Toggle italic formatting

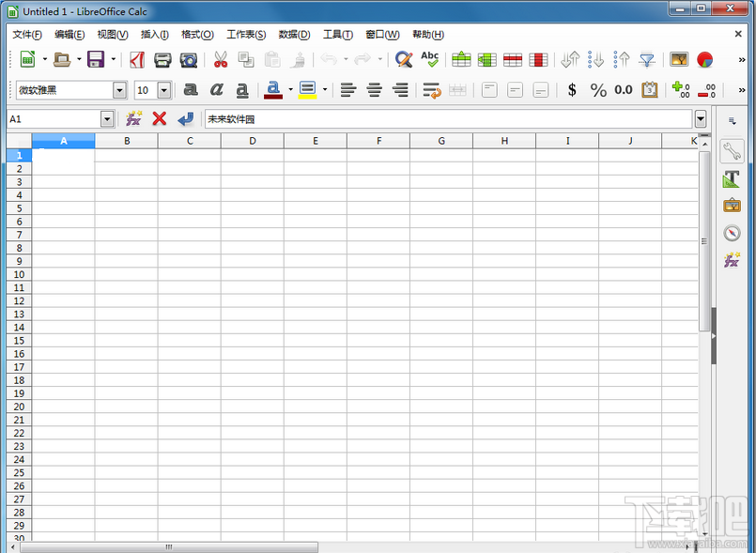click(217, 90)
